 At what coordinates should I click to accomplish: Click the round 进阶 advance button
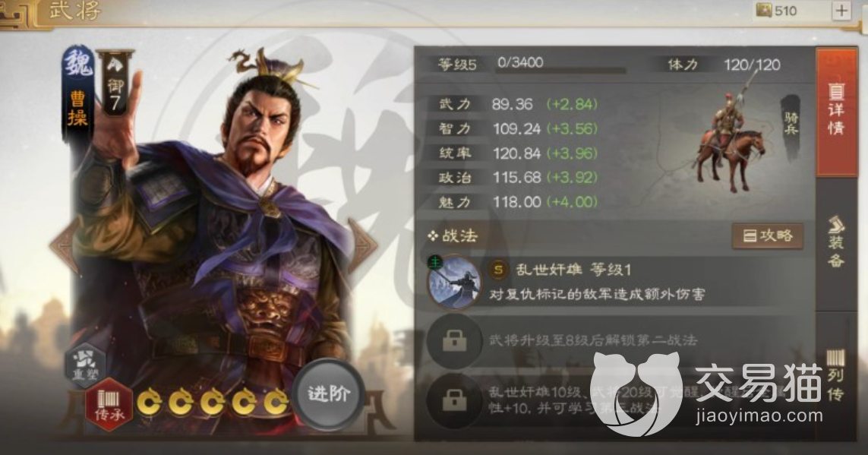coord(329,394)
